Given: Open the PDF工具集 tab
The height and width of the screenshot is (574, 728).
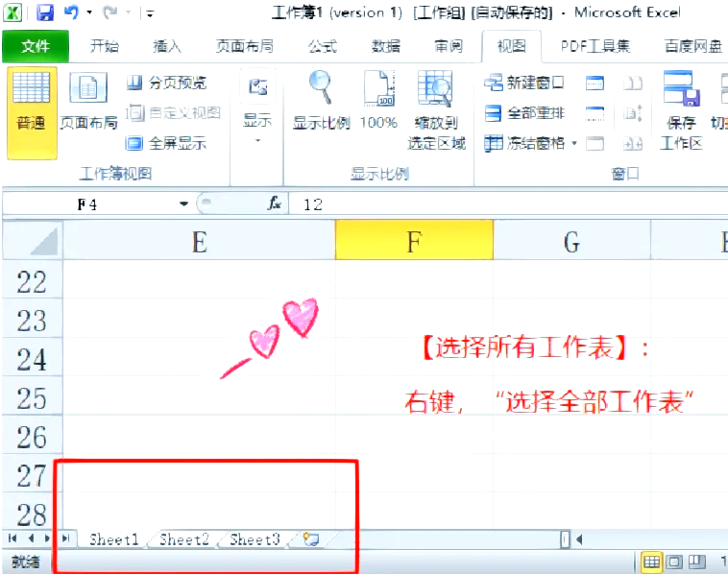Looking at the screenshot, I should pyautogui.click(x=595, y=46).
